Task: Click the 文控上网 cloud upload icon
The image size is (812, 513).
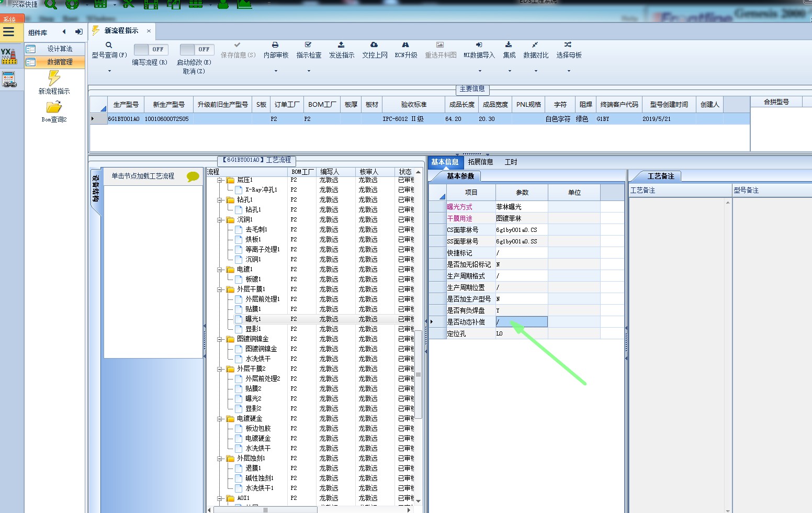Action: (x=374, y=45)
